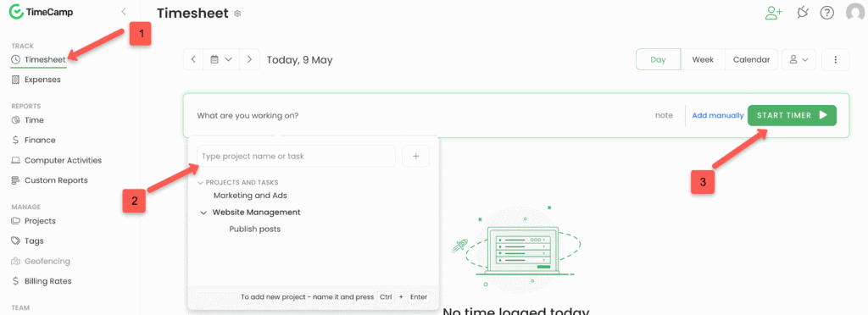
Task: Click the START TIMER button
Action: [792, 115]
